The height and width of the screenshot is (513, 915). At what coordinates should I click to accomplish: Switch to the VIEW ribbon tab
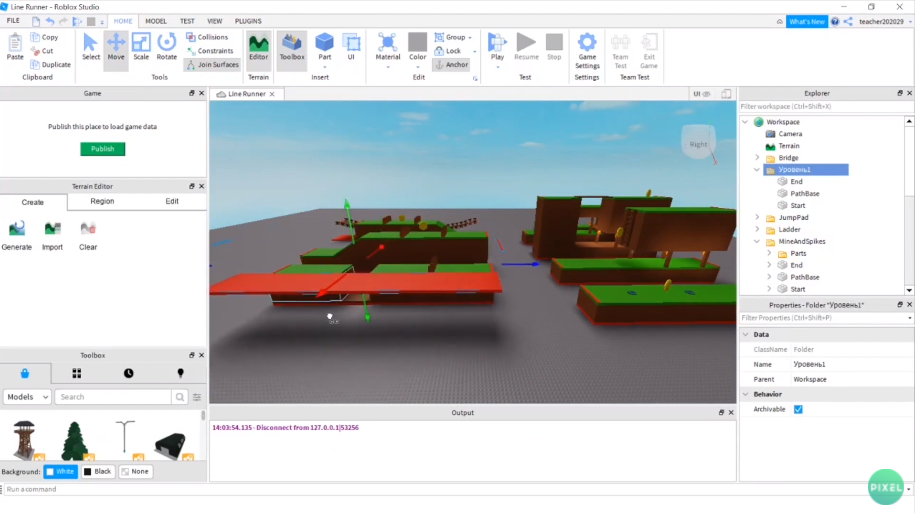[215, 21]
